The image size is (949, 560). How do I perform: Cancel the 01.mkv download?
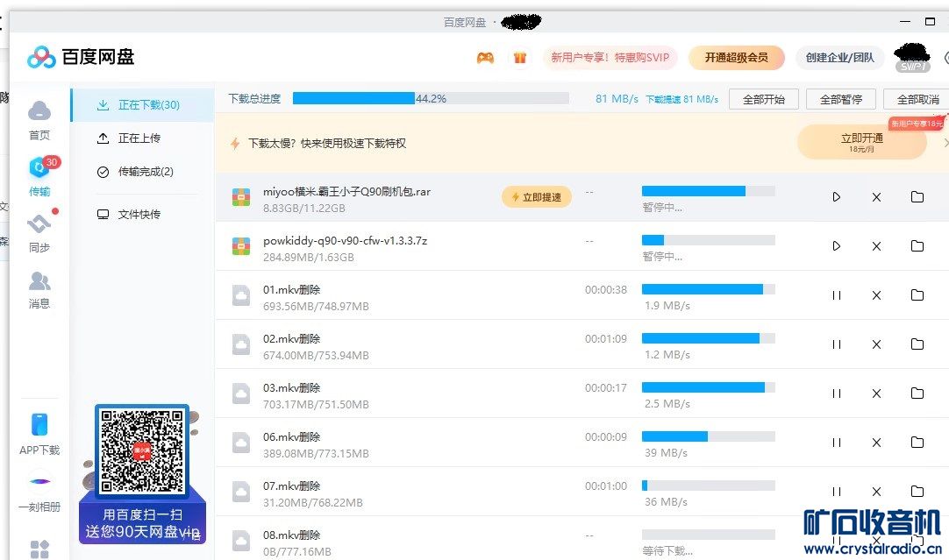point(876,295)
